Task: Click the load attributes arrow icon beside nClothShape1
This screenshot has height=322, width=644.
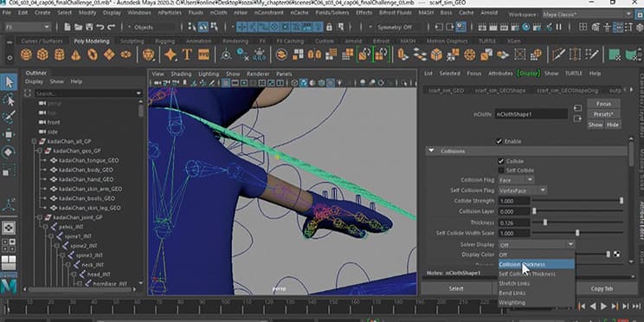Action: [x=577, y=108]
